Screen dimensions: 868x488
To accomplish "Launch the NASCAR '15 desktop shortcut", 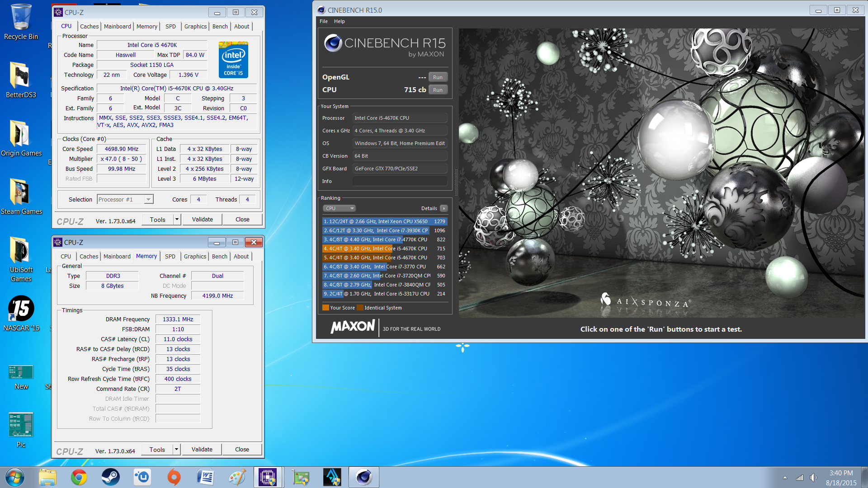I will point(21,313).
